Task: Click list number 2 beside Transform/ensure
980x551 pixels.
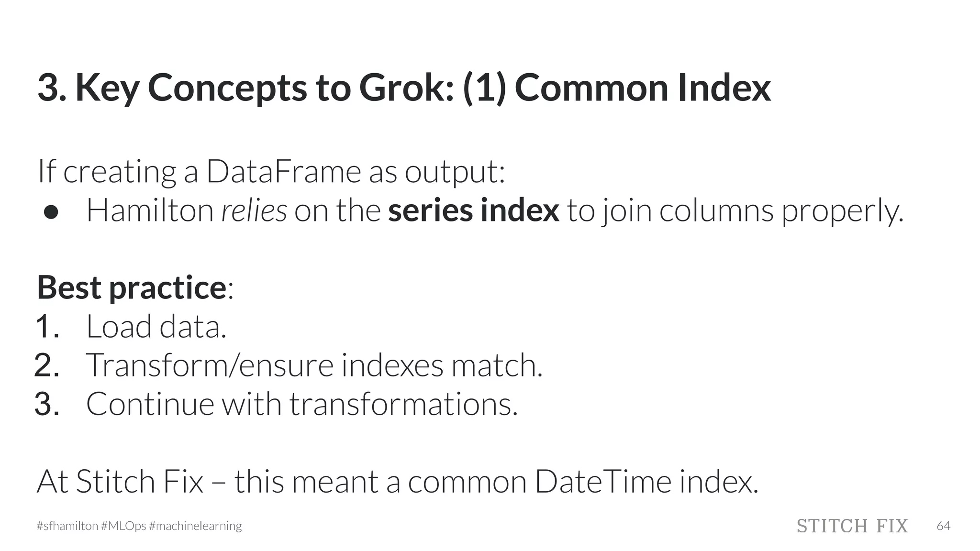Action: pos(47,365)
